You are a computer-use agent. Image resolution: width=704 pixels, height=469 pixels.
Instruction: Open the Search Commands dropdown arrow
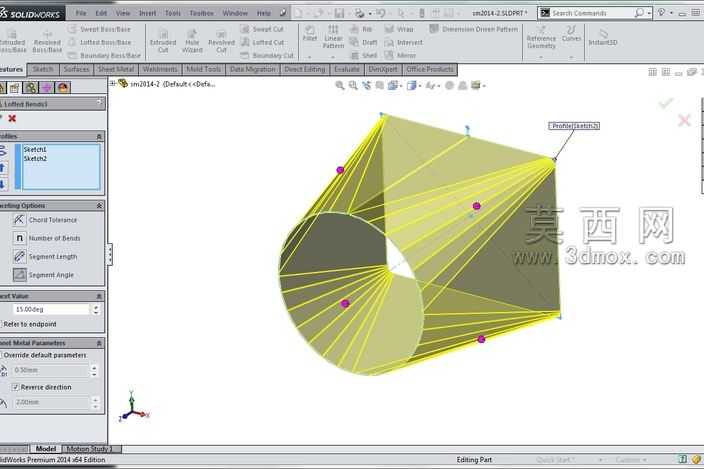click(649, 13)
